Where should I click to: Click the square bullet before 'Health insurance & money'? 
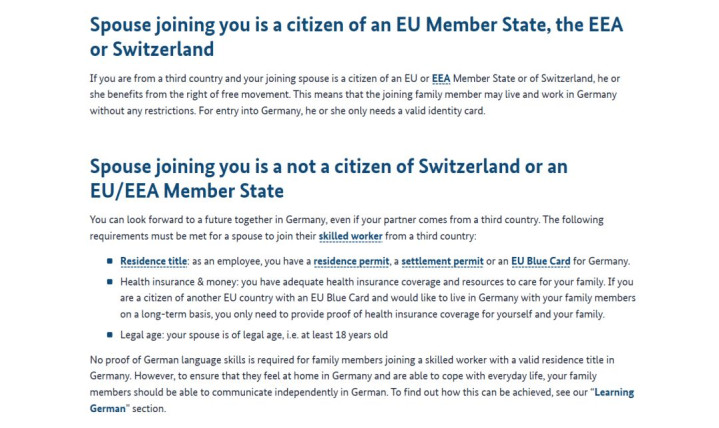pyautogui.click(x=110, y=283)
